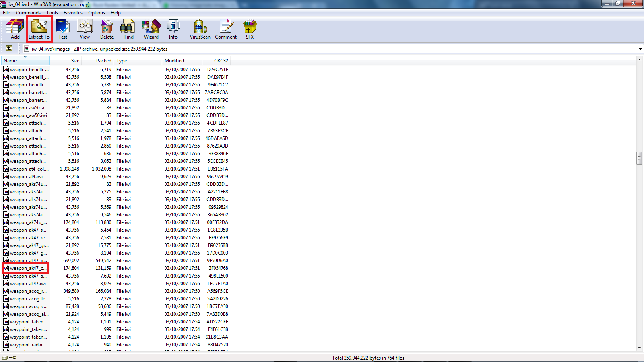
Task: Click packed value 1,032,008
Action: 101,169
